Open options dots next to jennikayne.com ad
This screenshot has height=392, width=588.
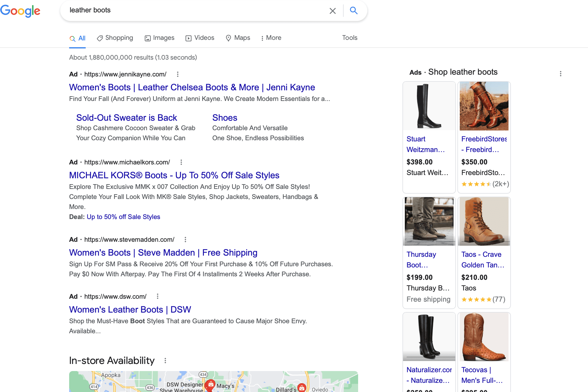point(178,74)
